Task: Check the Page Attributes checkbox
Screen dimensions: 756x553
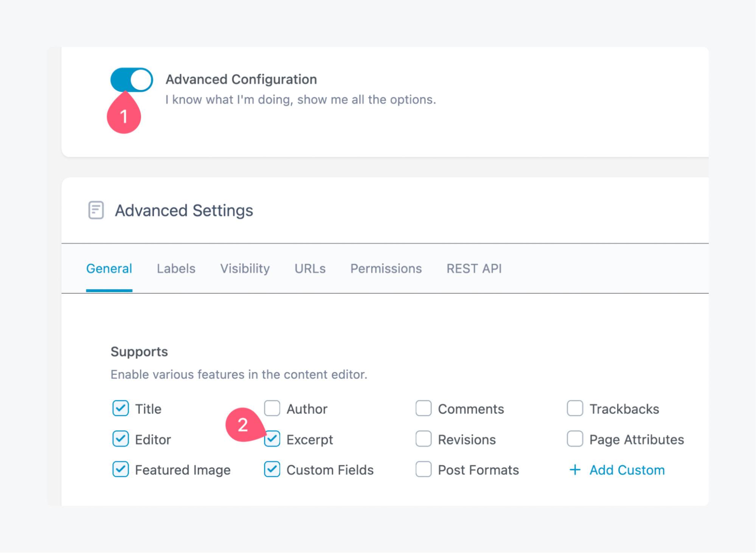Action: pos(575,439)
